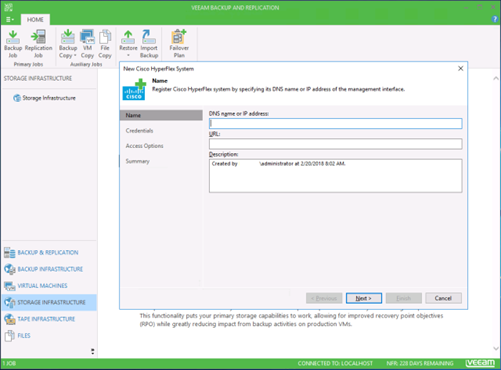Click the Failover Plan ribbon icon

179,44
